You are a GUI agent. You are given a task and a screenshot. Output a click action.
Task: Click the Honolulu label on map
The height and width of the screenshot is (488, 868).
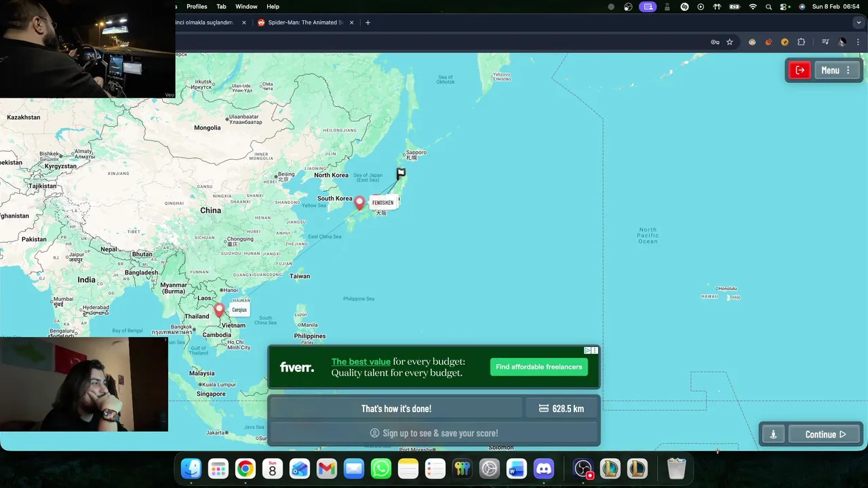[727, 289]
